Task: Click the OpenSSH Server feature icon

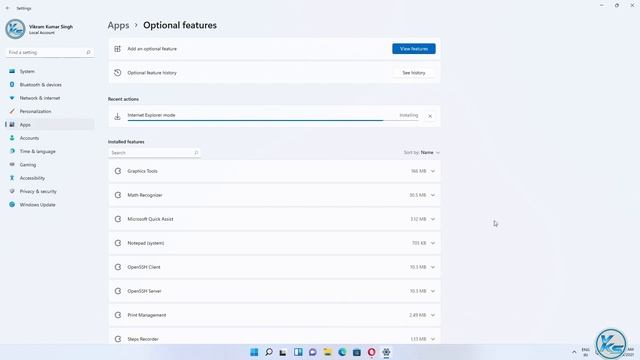Action: pyautogui.click(x=118, y=291)
